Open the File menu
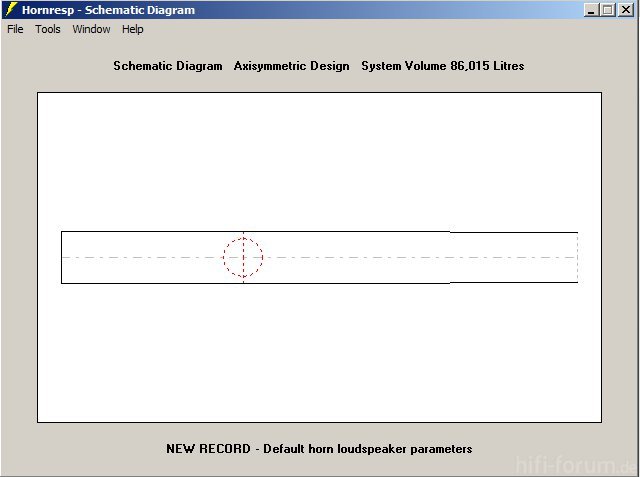Screen dimensions: 640x477 click(15, 29)
